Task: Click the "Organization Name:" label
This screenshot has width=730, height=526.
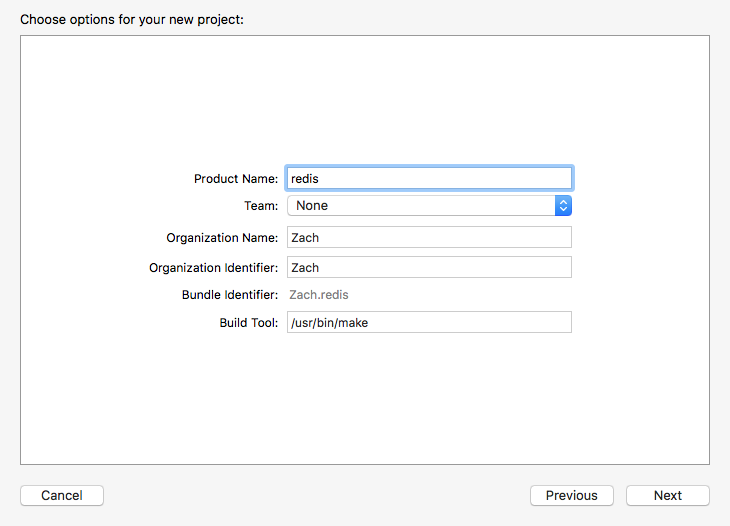Action: pos(222,238)
